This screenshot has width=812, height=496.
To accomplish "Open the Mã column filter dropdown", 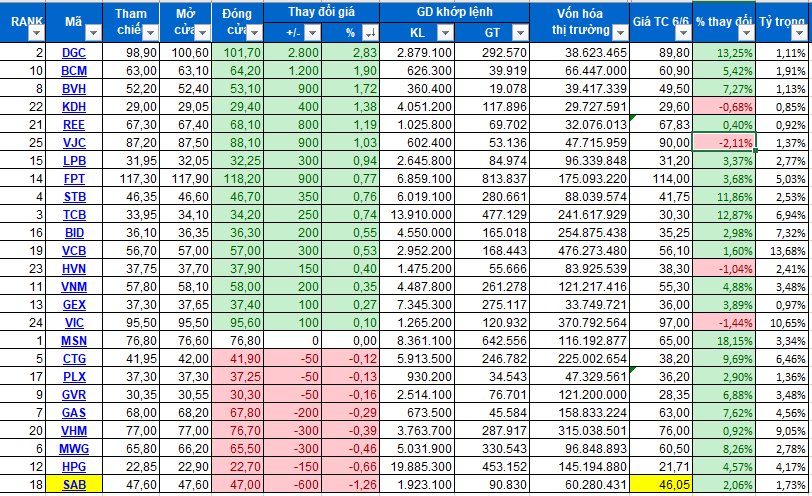I will 93,33.
